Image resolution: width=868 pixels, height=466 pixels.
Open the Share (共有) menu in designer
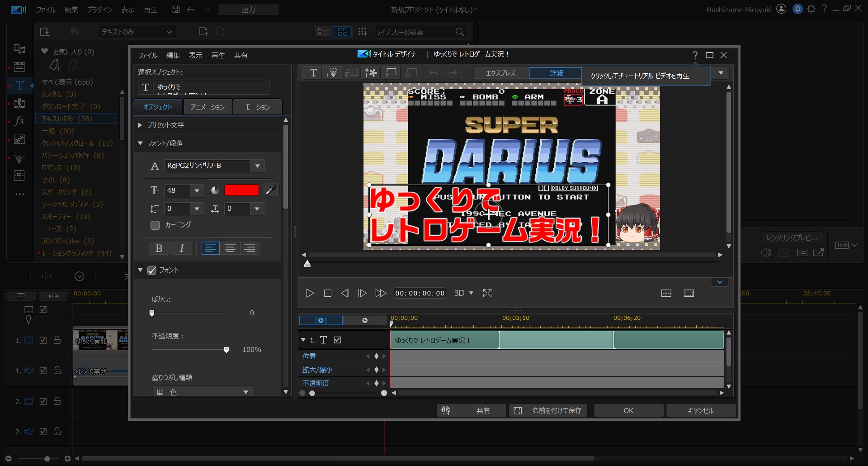click(241, 55)
